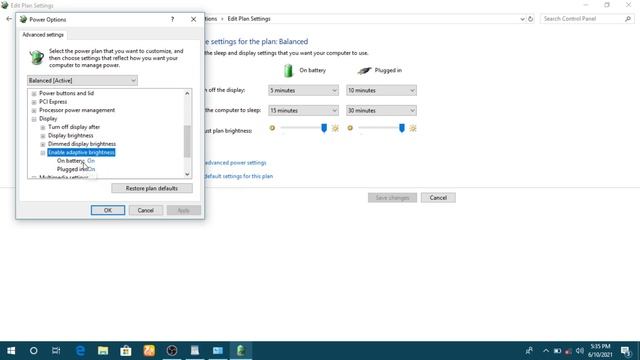Screen dimensions: 640x360
Task: Click Restore plan defaults button
Action: coord(152,188)
